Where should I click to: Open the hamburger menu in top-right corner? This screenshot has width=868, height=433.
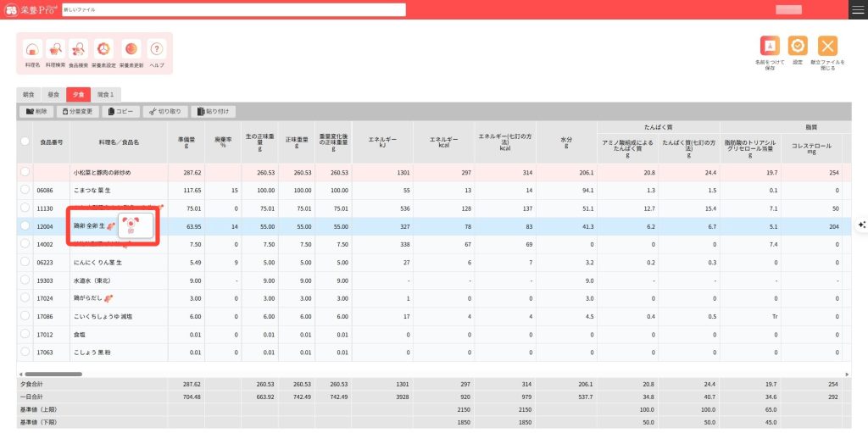click(858, 9)
